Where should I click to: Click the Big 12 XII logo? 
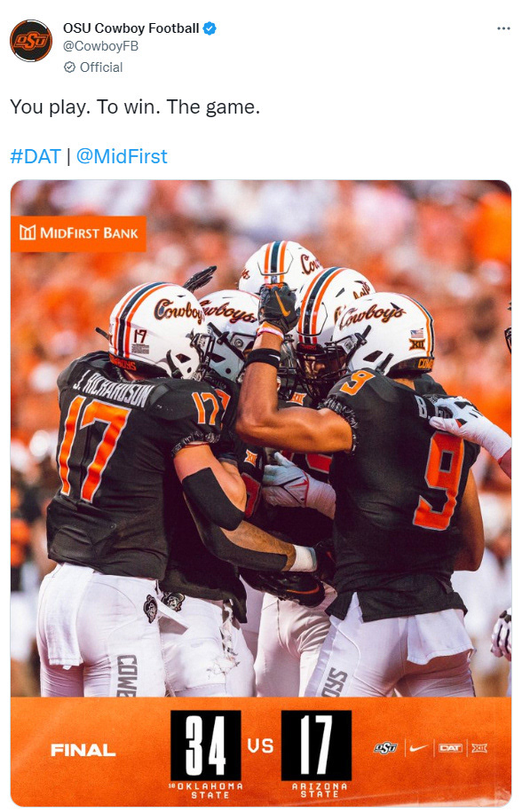(x=479, y=748)
